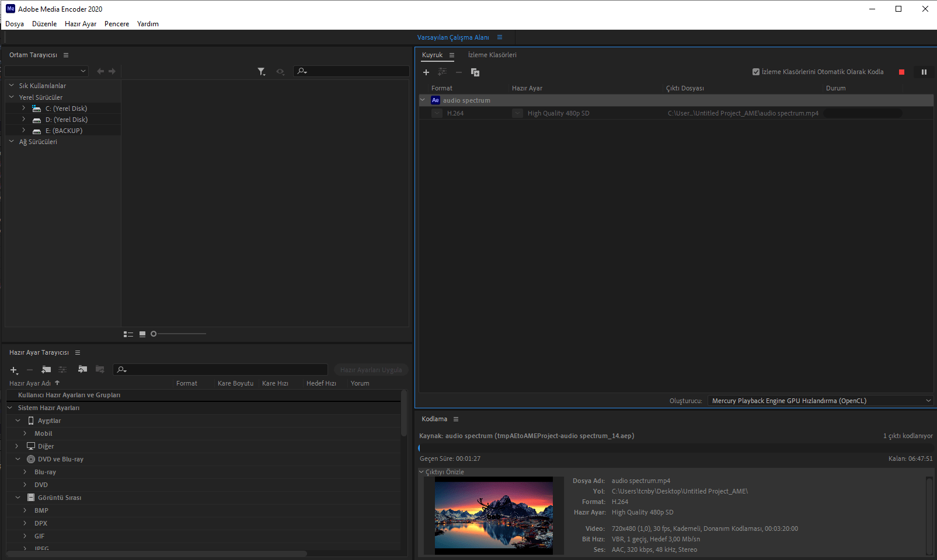Create new preset with plus icon

coord(14,370)
